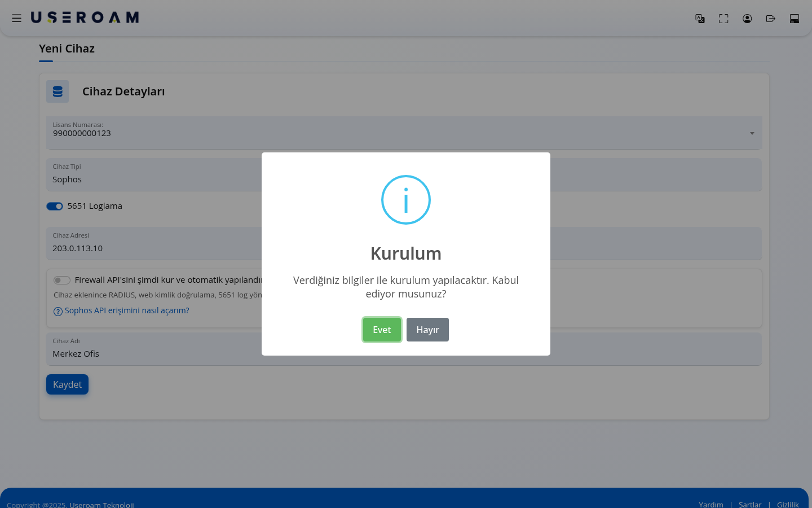
Task: Confirm setup with the Evet button
Action: 382,330
